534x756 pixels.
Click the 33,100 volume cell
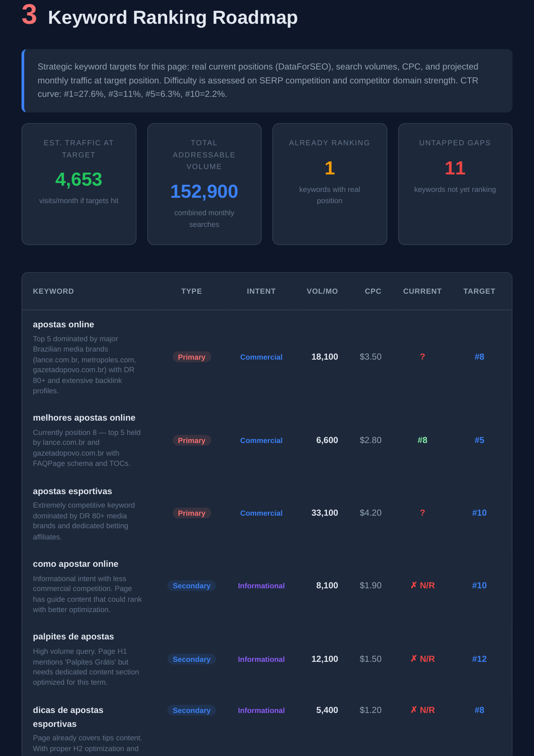[x=325, y=513]
